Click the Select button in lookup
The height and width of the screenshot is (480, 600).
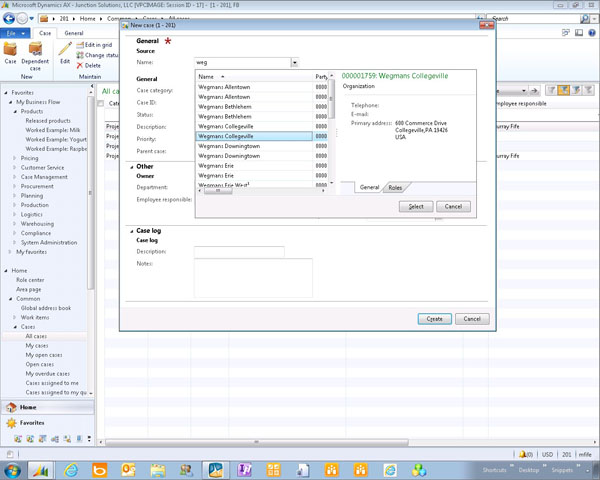pos(416,207)
